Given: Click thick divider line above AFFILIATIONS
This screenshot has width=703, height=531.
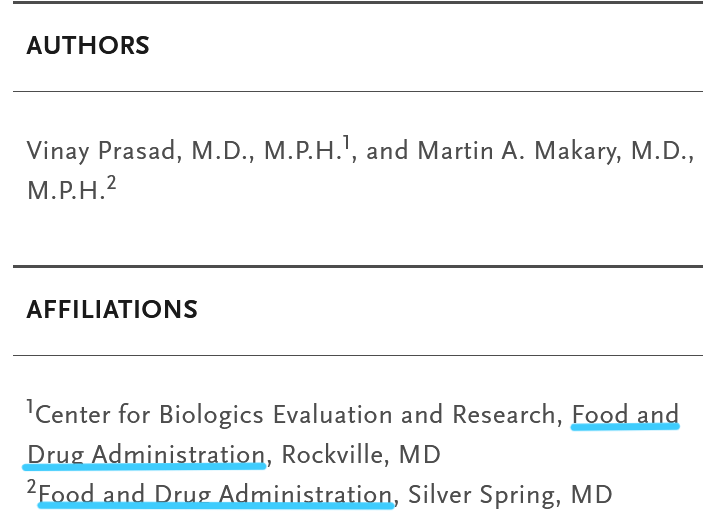Looking at the screenshot, I should click(x=358, y=266).
